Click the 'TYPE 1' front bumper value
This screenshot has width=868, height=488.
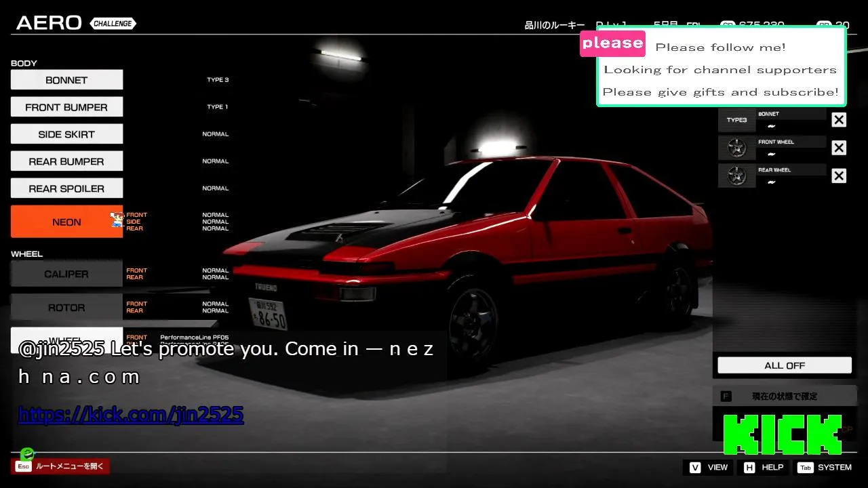click(218, 107)
